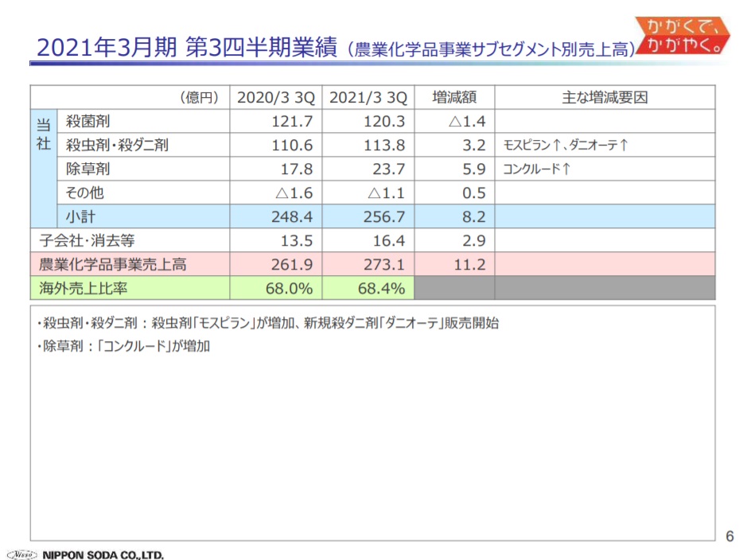747x560 pixels.
Task: Click the △1.4 change value
Action: pos(467,122)
